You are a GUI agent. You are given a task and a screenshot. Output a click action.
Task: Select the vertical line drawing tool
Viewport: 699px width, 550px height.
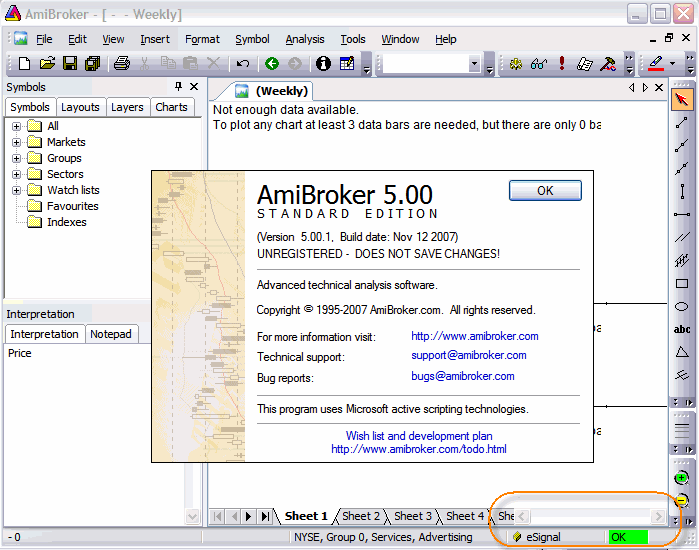tap(683, 192)
